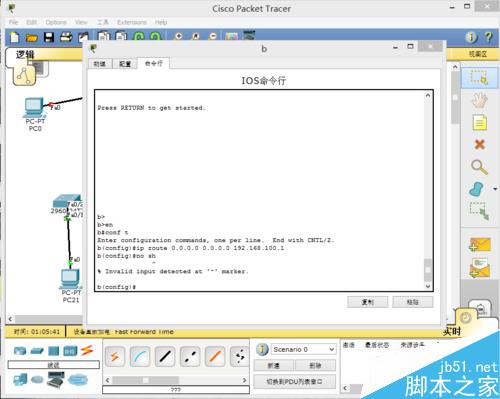Image resolution: width=500 pixels, height=399 pixels.
Task: Open the Extensions menu
Action: point(132,22)
